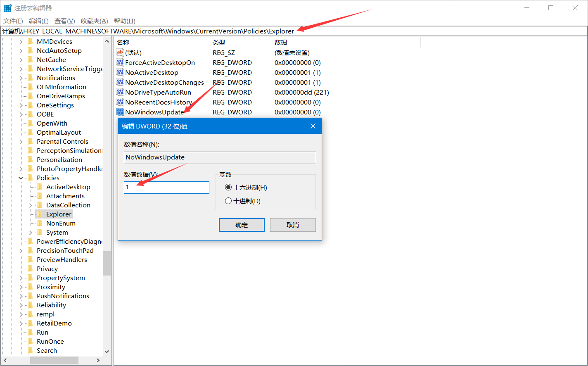This screenshot has height=366, width=588.
Task: Select the Proximity key in tree
Action: coord(51,287)
